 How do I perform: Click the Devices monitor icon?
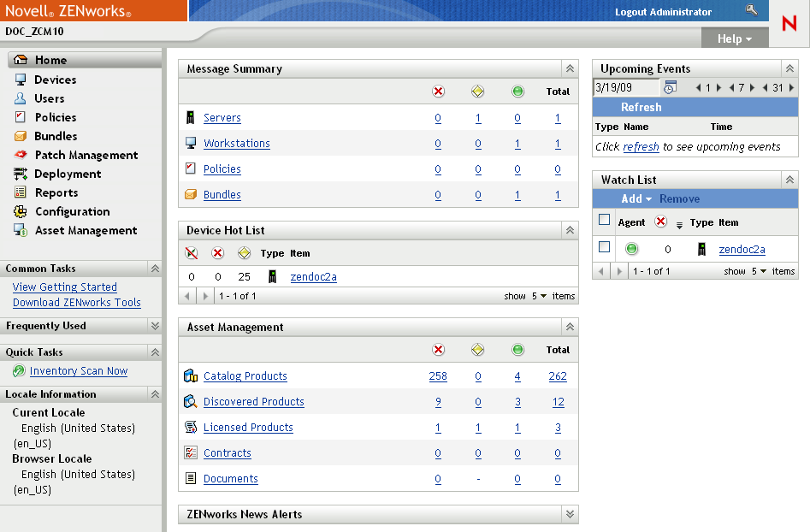click(21, 80)
